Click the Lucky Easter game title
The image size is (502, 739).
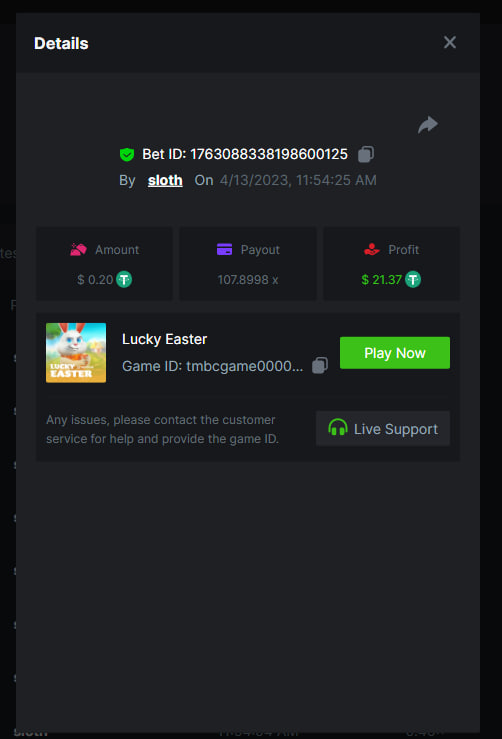165,339
